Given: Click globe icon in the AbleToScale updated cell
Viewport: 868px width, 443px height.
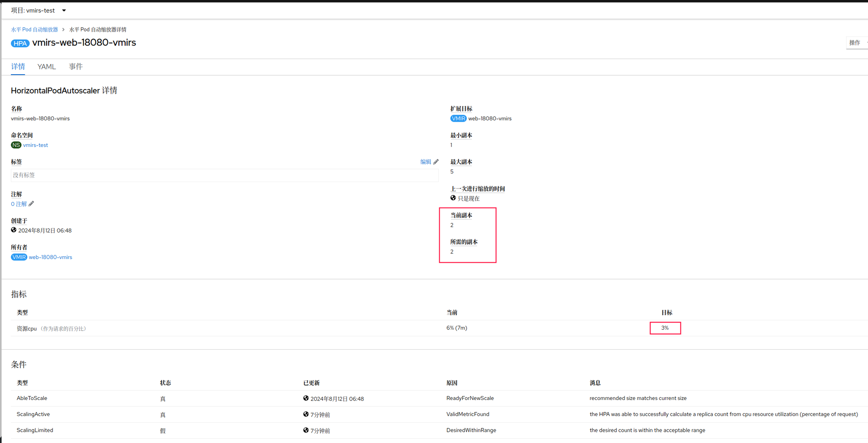Looking at the screenshot, I should (306, 398).
